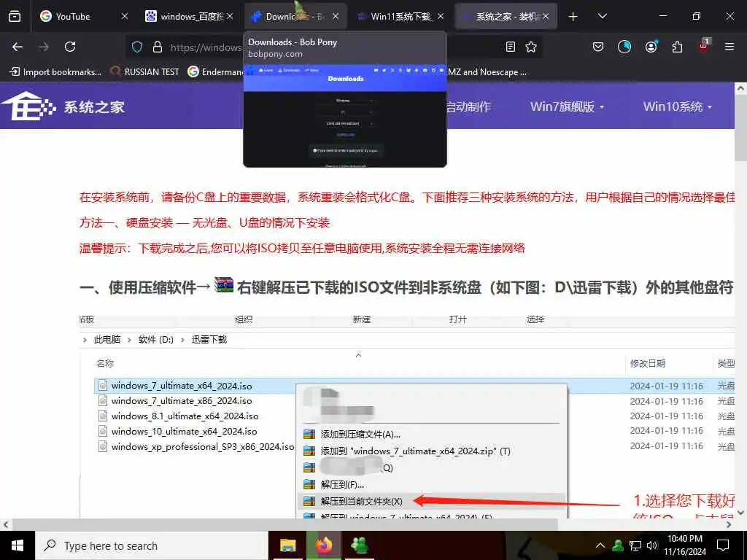Switch to the Win11系统下载 tab
Screen dimensions: 747x560
click(400, 16)
